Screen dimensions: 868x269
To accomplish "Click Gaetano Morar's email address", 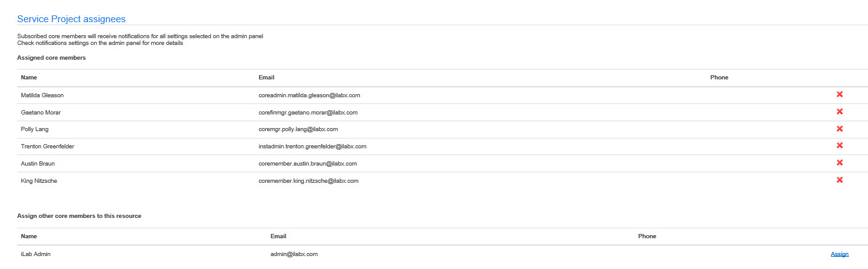I will coord(308,113).
